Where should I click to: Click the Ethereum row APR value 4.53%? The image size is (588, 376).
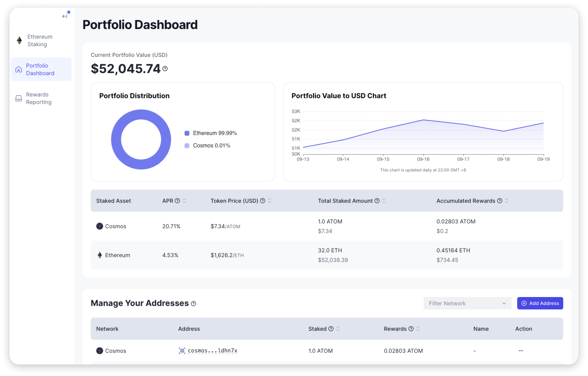[x=170, y=255]
